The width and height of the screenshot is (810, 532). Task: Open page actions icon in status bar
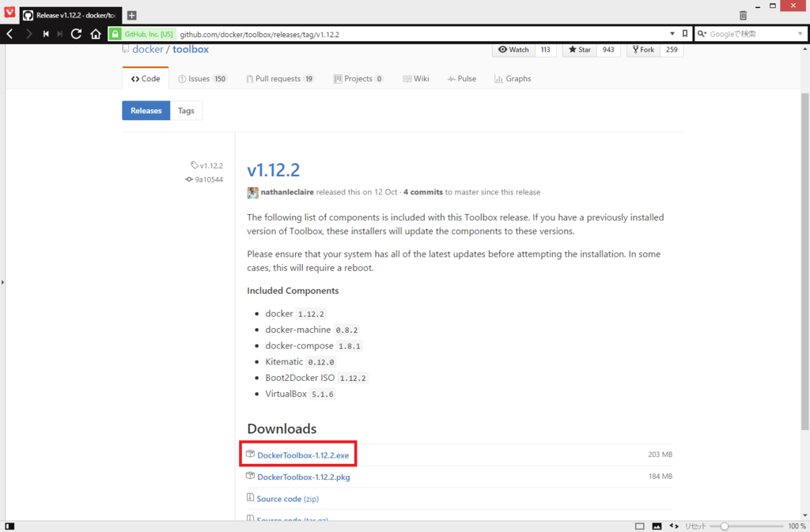tap(674, 526)
